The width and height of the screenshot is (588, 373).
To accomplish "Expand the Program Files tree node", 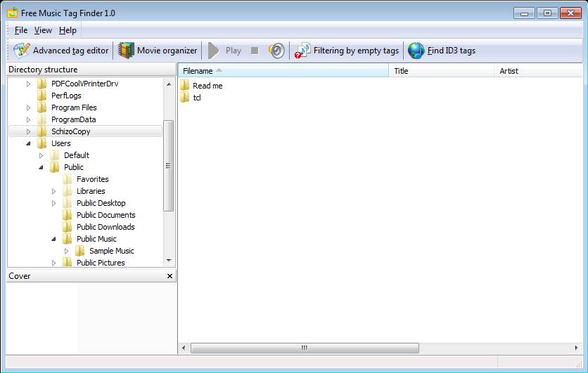I will [x=29, y=107].
